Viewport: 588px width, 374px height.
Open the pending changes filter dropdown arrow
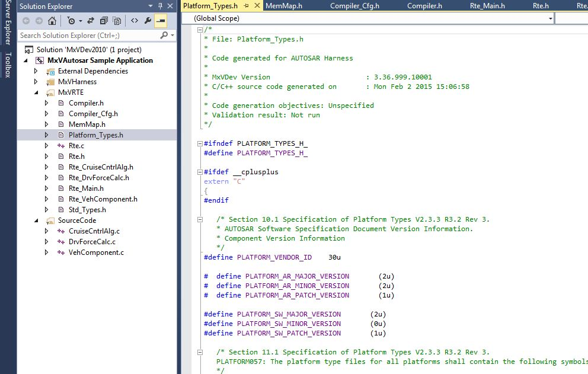(x=80, y=21)
